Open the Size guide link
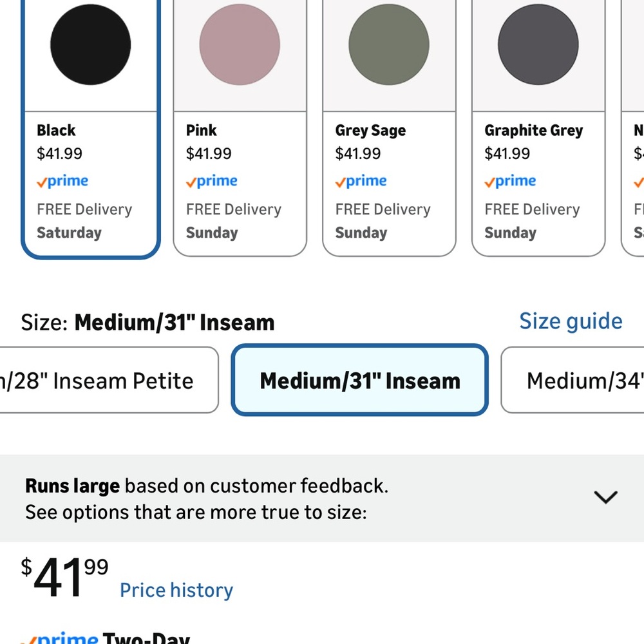644x644 pixels. click(571, 321)
